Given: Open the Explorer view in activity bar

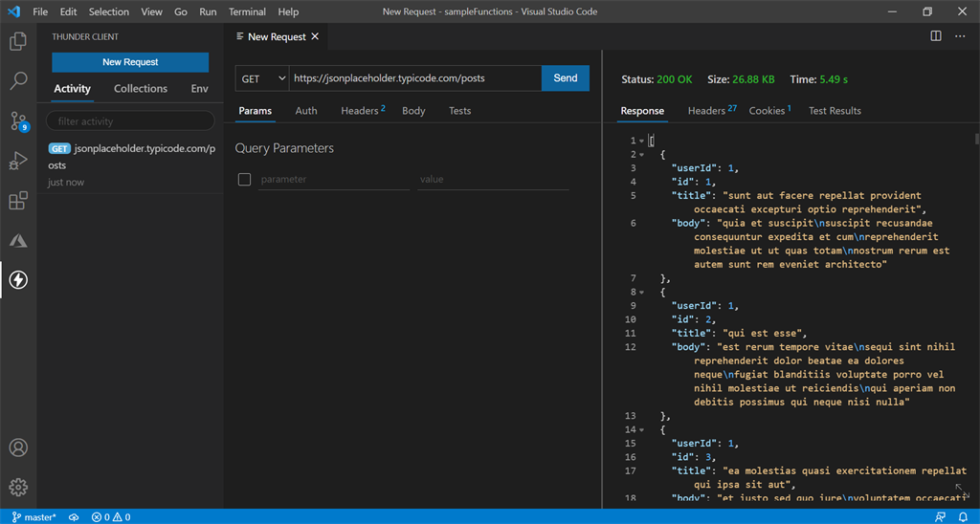Looking at the screenshot, I should click(18, 41).
